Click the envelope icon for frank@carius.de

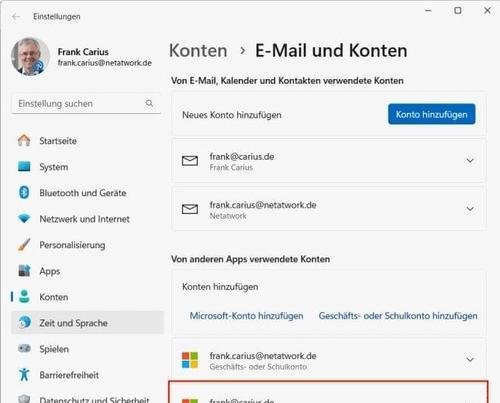point(190,161)
